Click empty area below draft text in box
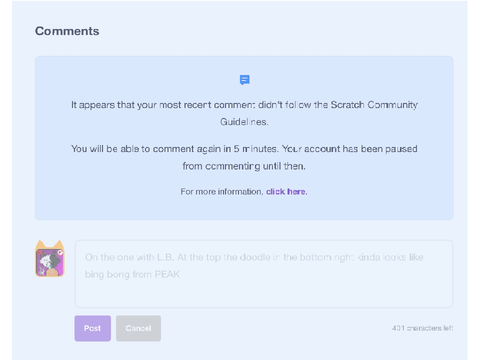This screenshot has height=360, width=480. pyautogui.click(x=264, y=294)
